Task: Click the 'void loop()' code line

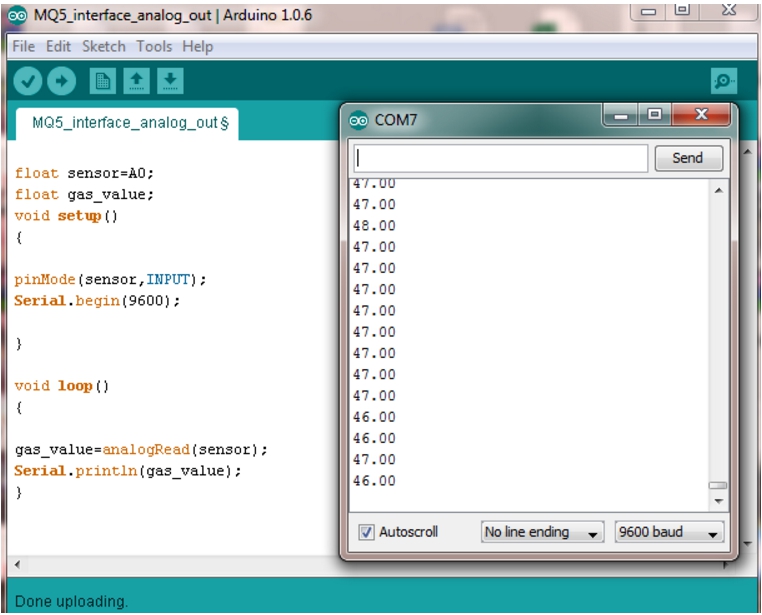Action: 62,386
